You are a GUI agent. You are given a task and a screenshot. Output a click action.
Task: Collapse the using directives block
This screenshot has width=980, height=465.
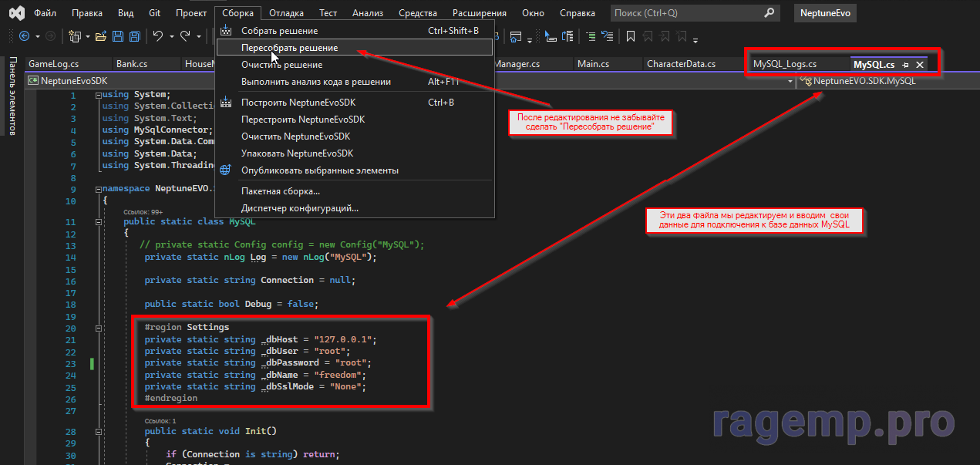(99, 95)
